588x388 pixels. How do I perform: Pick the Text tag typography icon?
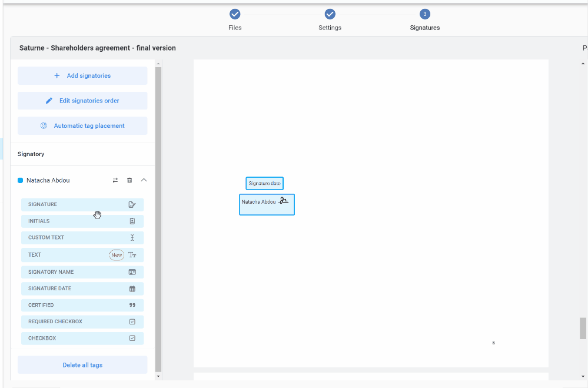click(132, 255)
